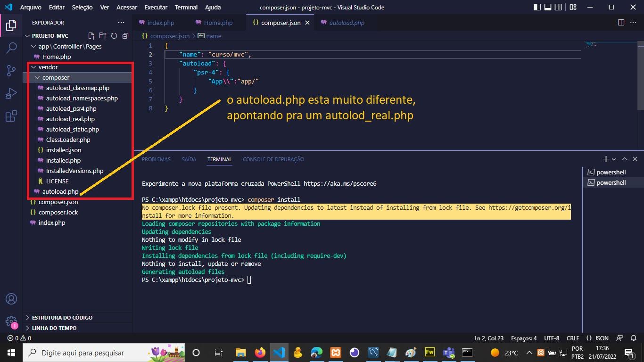Open the Arquivo menu

pyautogui.click(x=31, y=7)
